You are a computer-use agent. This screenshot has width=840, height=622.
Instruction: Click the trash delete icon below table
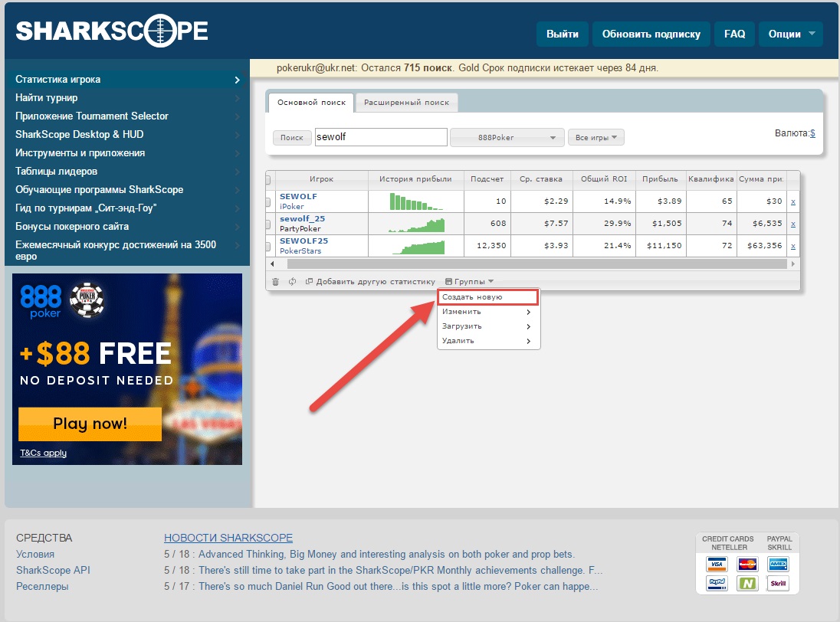pos(275,282)
